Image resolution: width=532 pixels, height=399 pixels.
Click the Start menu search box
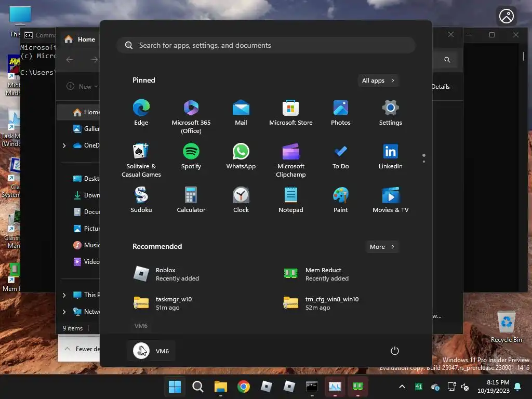[266, 46]
